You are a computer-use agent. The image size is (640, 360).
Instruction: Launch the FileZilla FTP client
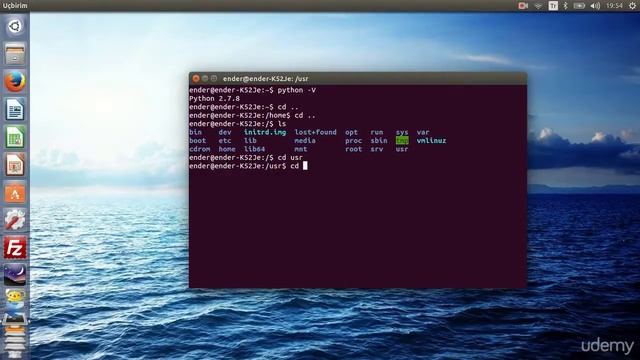[15, 248]
